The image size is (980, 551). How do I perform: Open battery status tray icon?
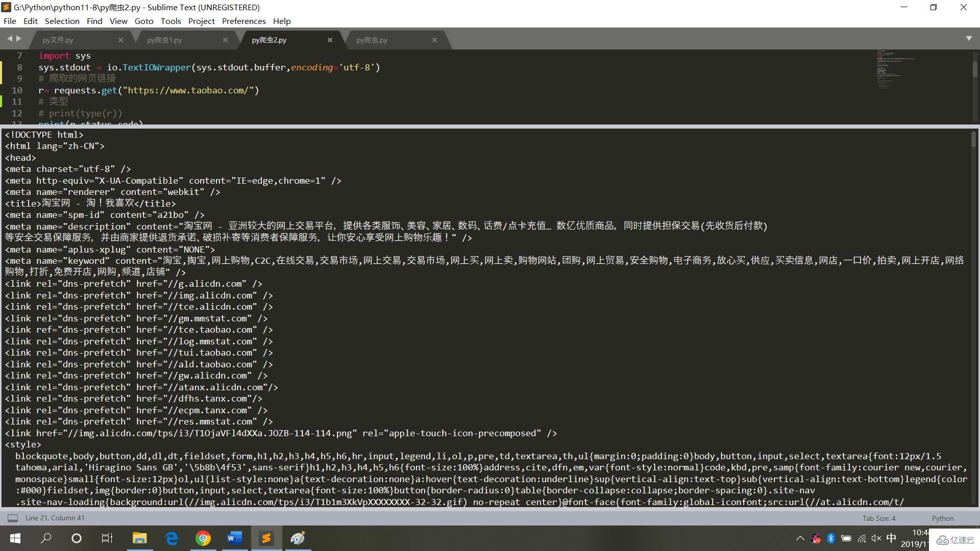point(846,538)
